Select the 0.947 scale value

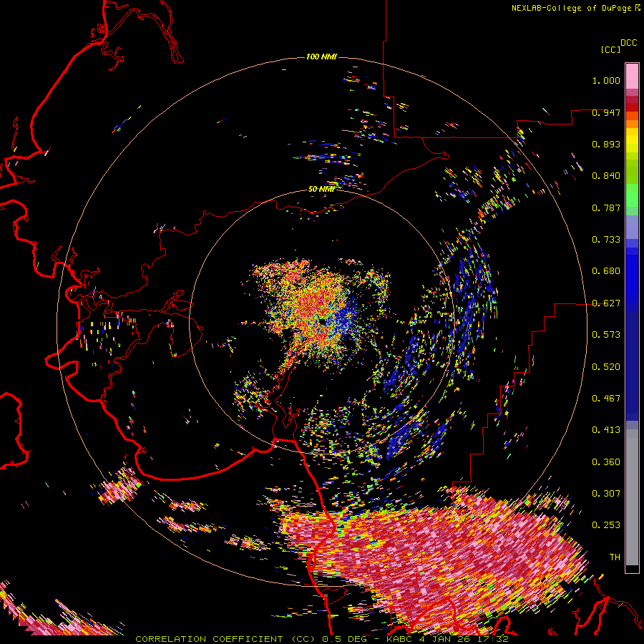[x=606, y=112]
